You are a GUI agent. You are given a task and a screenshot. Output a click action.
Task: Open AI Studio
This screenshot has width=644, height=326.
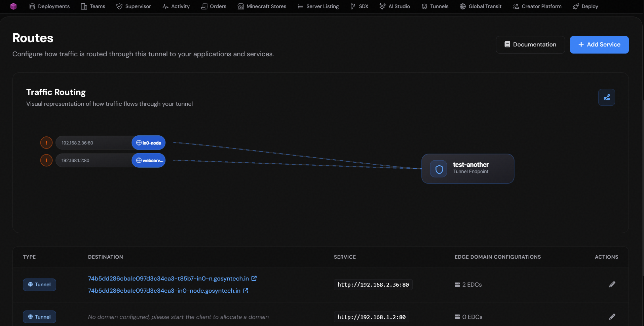[x=395, y=6]
